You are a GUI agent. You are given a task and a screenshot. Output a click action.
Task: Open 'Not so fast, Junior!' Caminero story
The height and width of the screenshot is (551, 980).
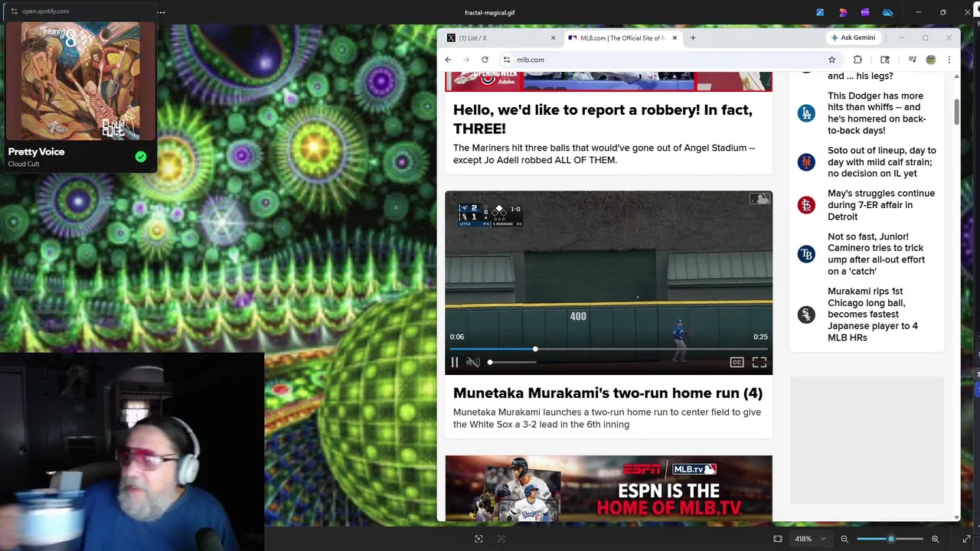(x=876, y=254)
